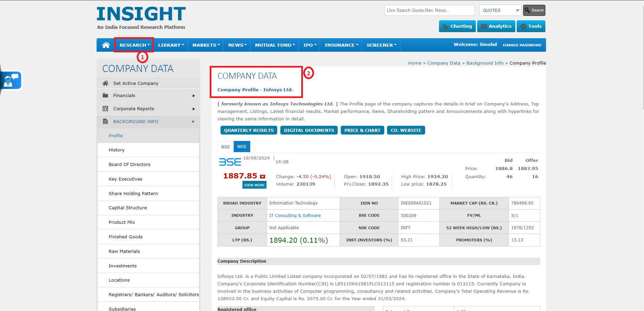Open the IT Consulting & Software link

[295, 216]
